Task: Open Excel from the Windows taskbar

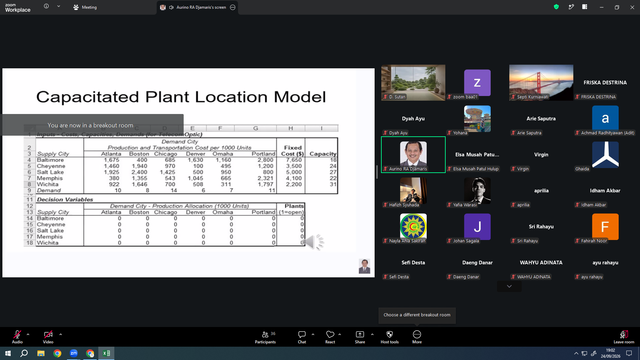Action: [106, 353]
